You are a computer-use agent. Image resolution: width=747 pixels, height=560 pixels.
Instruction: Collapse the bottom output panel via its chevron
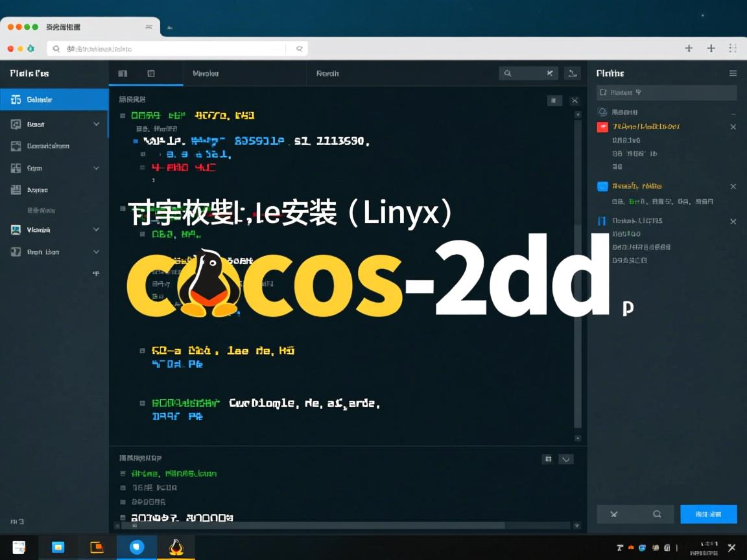pos(565,458)
